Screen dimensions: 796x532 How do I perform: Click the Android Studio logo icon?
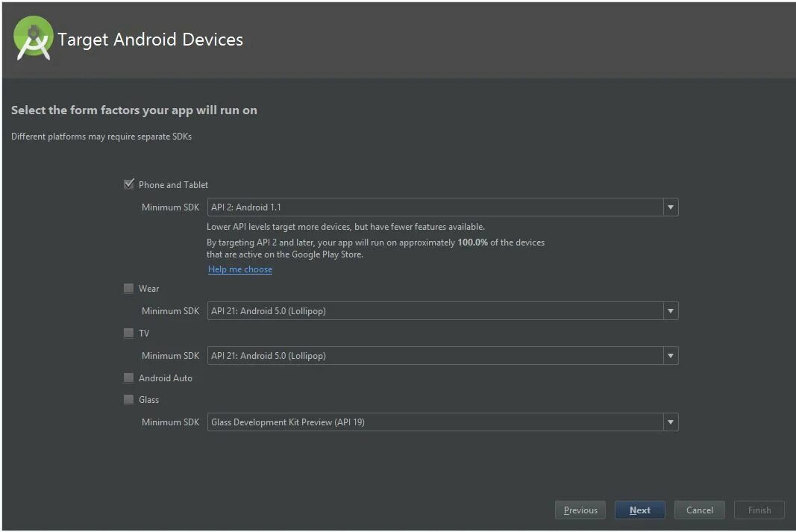click(x=33, y=38)
